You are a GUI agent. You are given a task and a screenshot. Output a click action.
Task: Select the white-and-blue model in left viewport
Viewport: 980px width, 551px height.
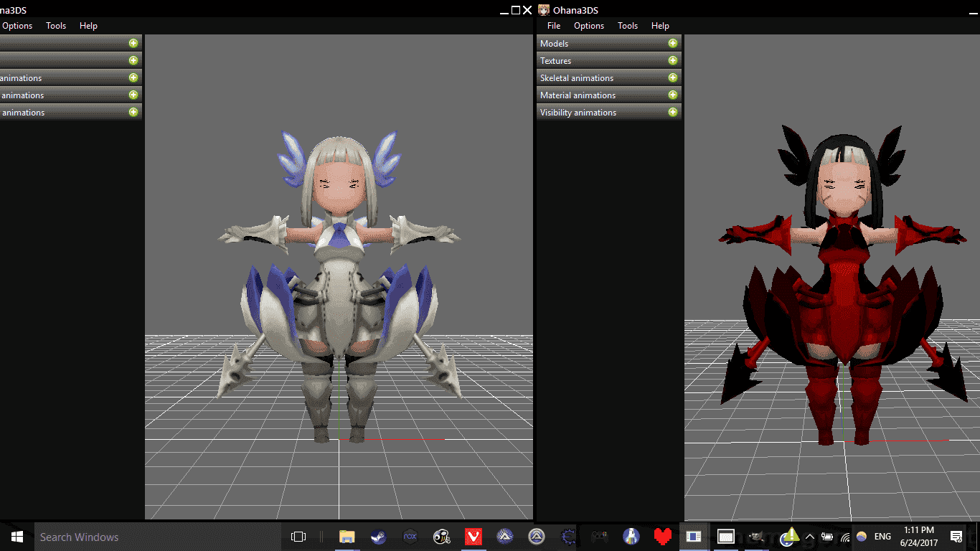[x=339, y=286]
